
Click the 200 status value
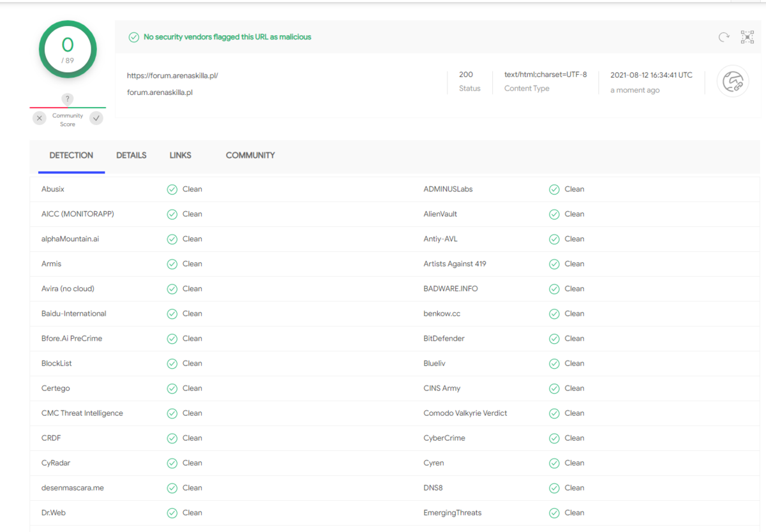click(x=466, y=75)
